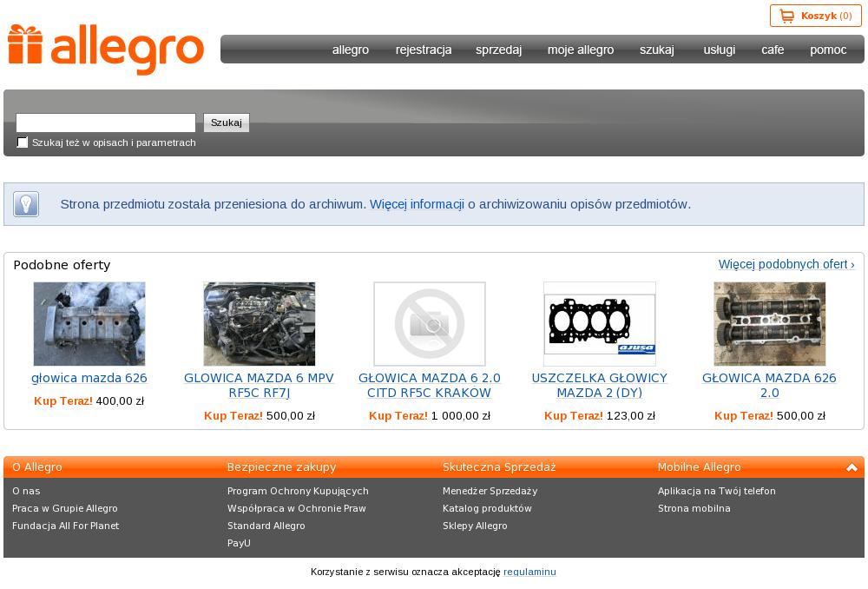868x589 pixels.
Task: Open 'głowica mazda 626' offer link
Action: pyautogui.click(x=89, y=378)
